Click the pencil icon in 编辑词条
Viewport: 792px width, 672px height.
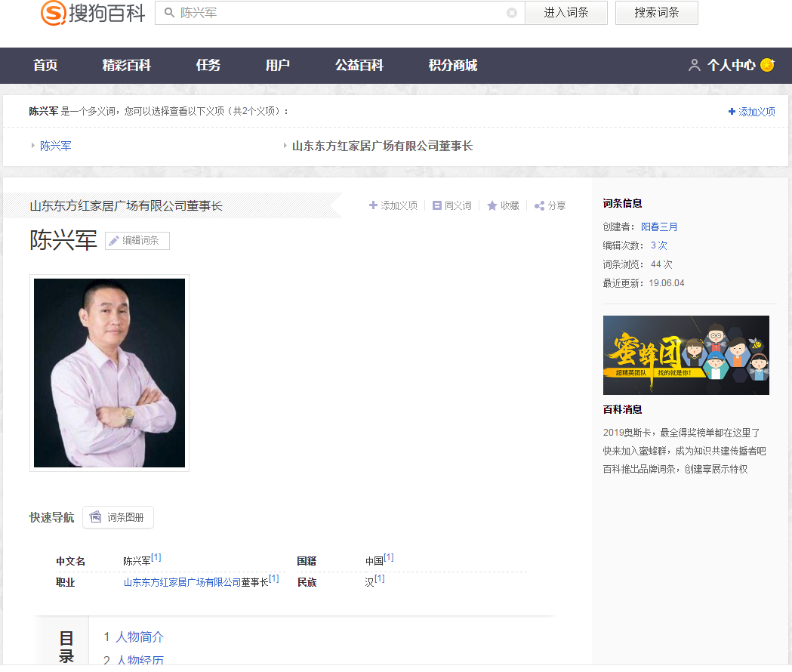pyautogui.click(x=114, y=241)
